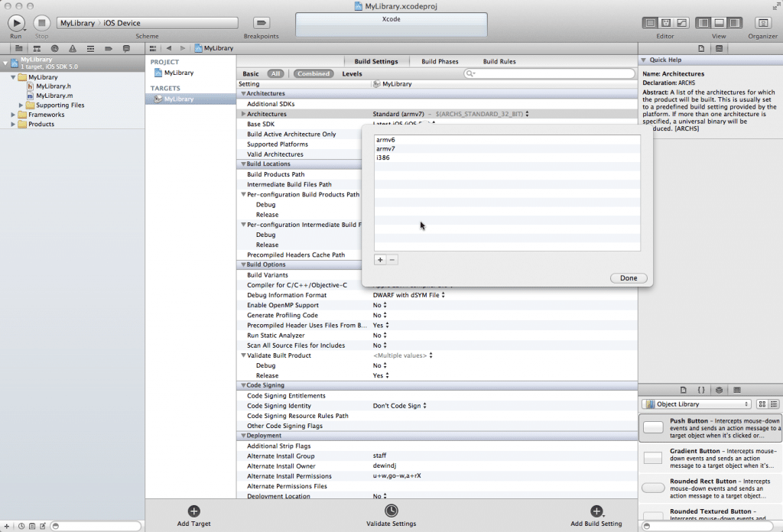Remove architecture with minus button
Screen dimensions: 783x532
(392, 260)
